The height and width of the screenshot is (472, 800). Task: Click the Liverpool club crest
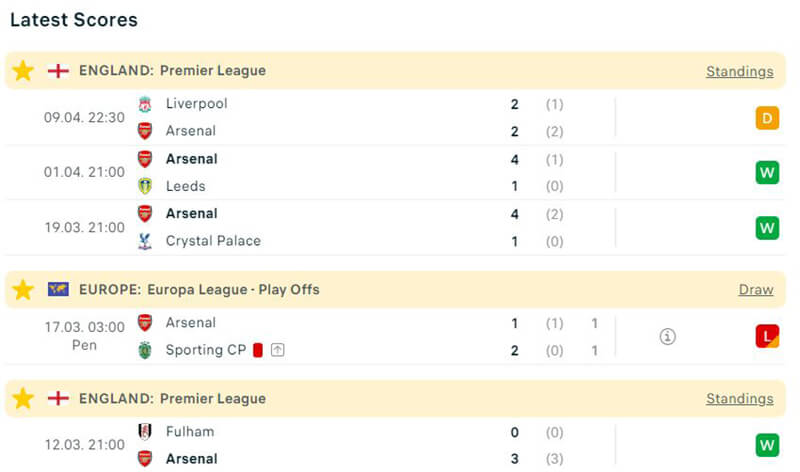pos(145,104)
